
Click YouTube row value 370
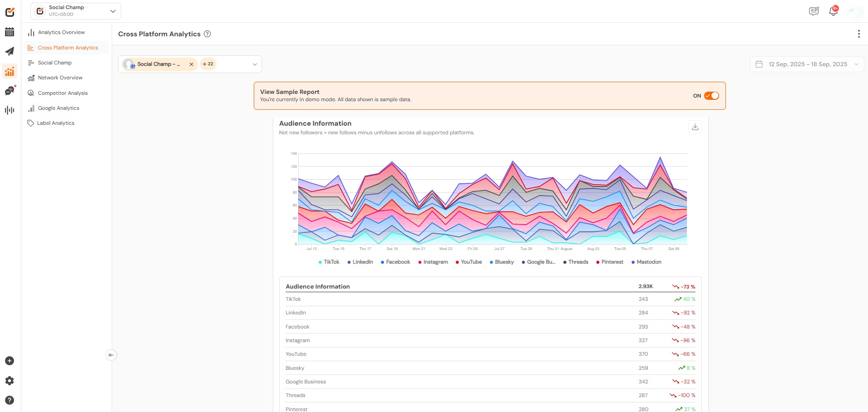coord(643,354)
